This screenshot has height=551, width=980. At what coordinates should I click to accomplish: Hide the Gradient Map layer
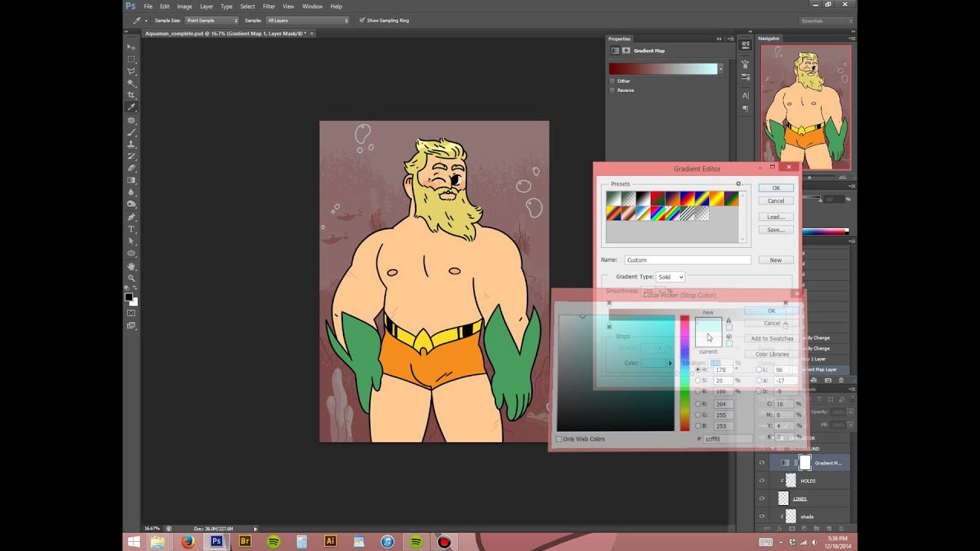point(762,463)
